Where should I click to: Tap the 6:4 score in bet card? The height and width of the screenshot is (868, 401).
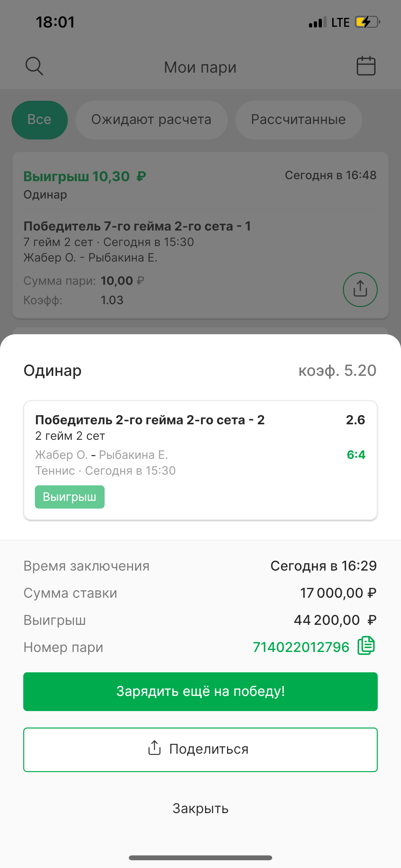(x=356, y=455)
